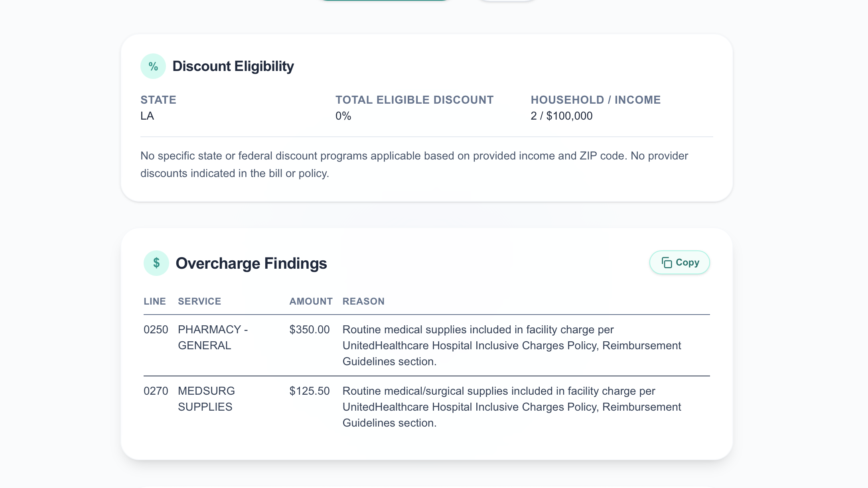Click the copy icon inside the Copy button
868x488 pixels.
tap(667, 262)
